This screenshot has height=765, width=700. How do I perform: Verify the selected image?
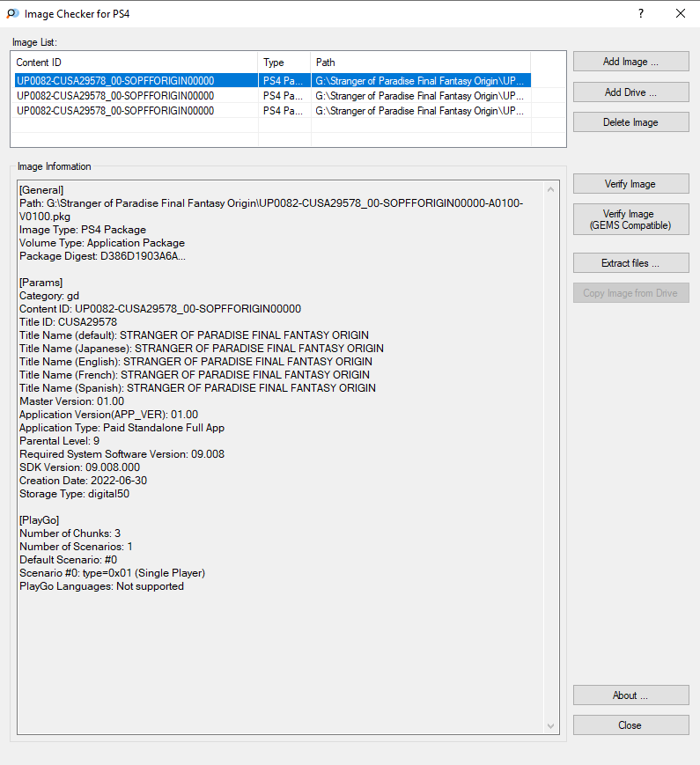coord(630,184)
